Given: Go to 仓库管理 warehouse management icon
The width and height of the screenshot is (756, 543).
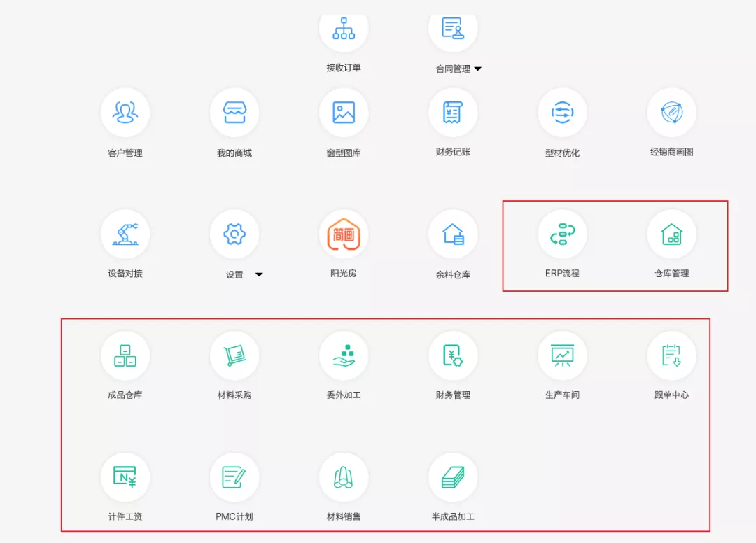Looking at the screenshot, I should tap(671, 234).
